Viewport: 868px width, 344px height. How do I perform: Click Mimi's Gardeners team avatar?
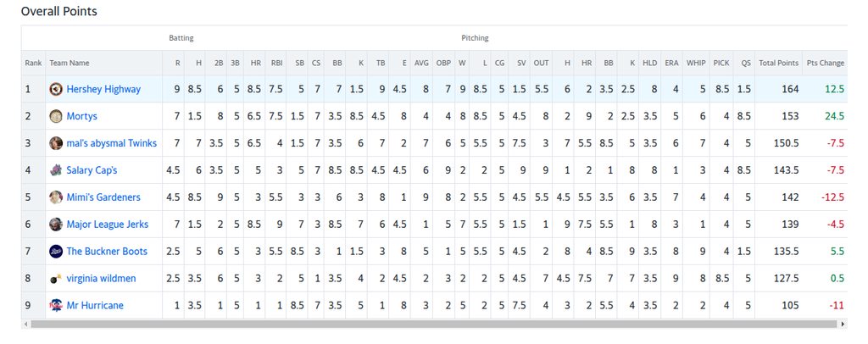[56, 197]
